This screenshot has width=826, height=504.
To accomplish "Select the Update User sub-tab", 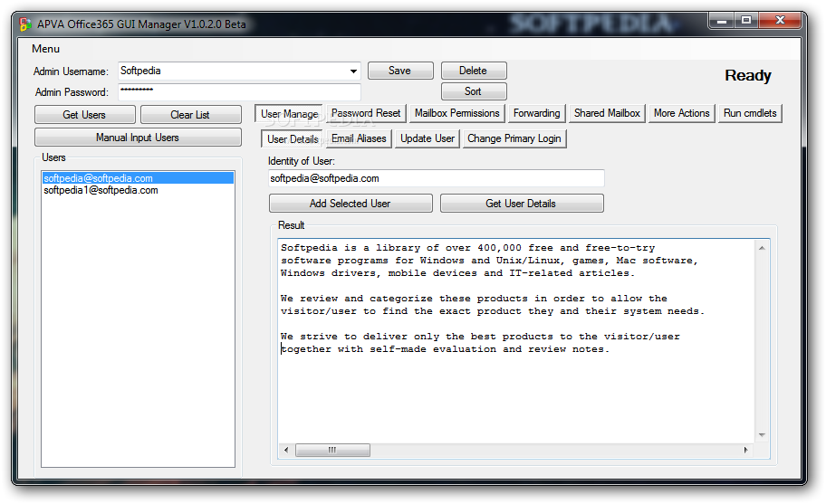I will pyautogui.click(x=427, y=138).
